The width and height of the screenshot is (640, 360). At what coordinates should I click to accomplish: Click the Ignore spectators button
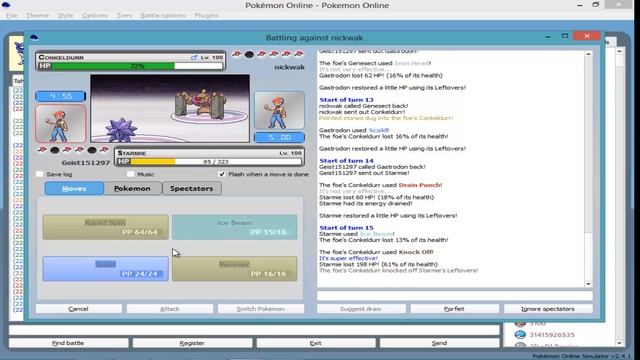[548, 309]
